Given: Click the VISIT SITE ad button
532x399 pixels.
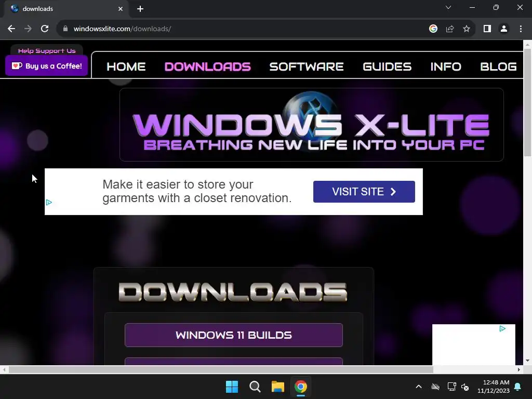Looking at the screenshot, I should [364, 192].
